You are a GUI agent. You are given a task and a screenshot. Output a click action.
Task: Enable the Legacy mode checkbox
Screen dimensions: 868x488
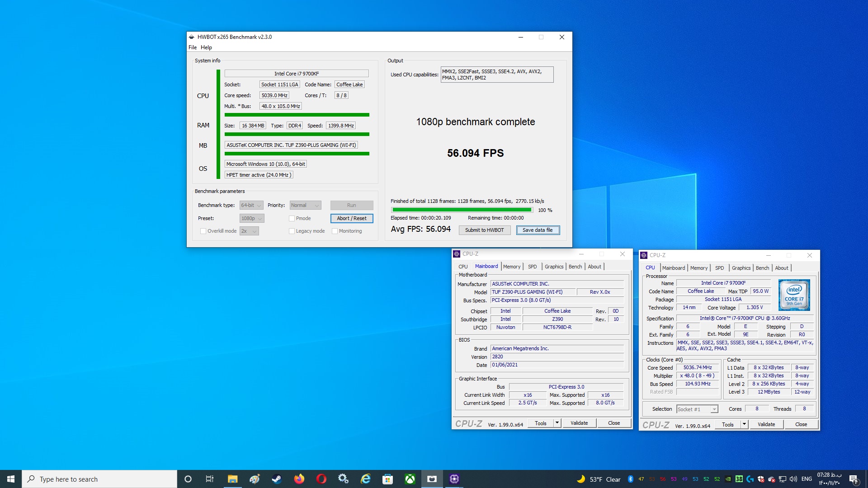[x=292, y=231]
